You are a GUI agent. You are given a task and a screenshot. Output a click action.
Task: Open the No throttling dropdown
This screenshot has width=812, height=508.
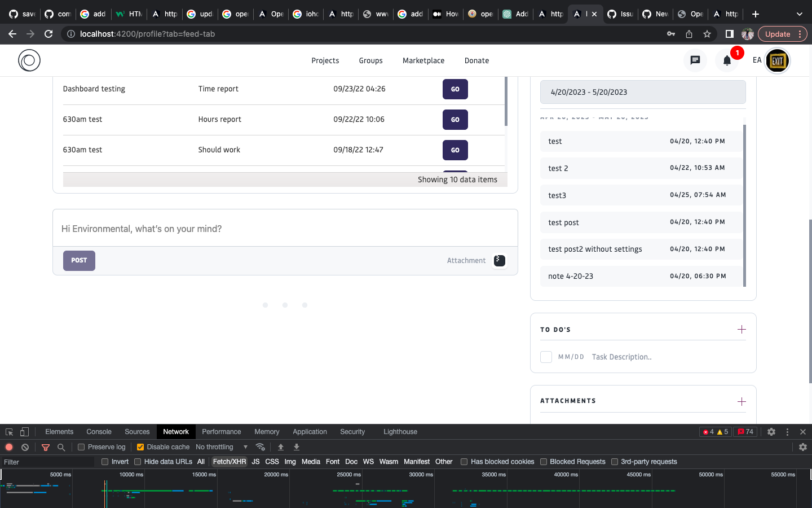[x=221, y=447]
